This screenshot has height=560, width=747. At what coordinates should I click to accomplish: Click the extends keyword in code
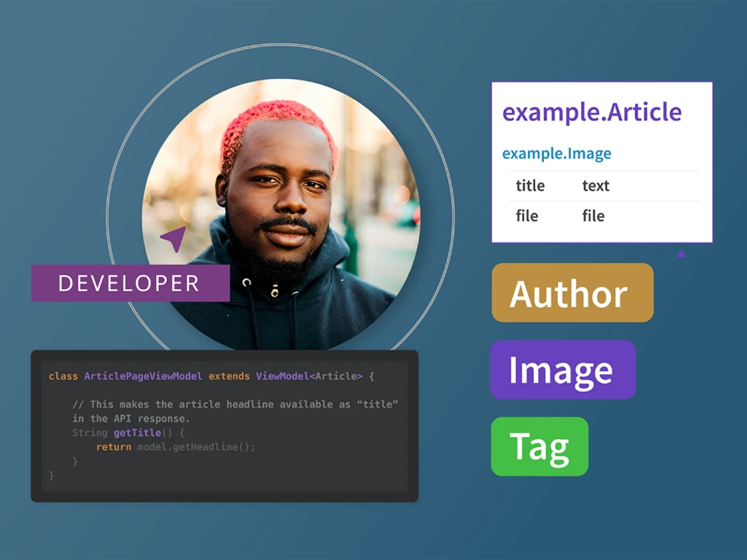tap(229, 376)
